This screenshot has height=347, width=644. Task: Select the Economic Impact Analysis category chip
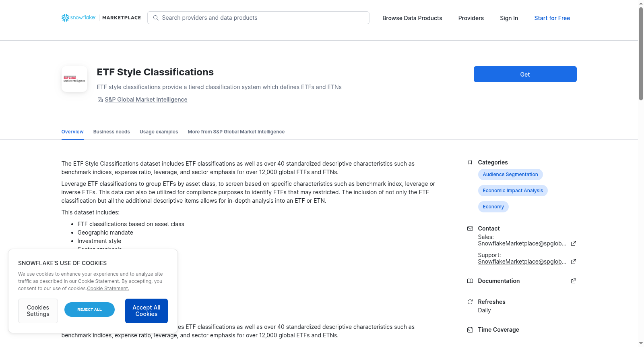513,191
